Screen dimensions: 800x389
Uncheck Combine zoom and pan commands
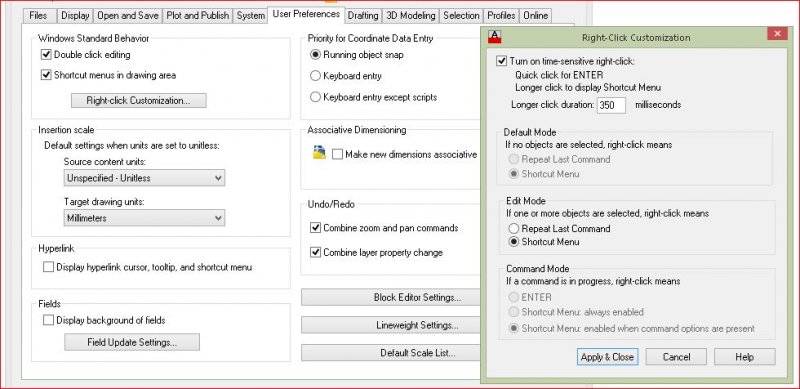(x=315, y=228)
